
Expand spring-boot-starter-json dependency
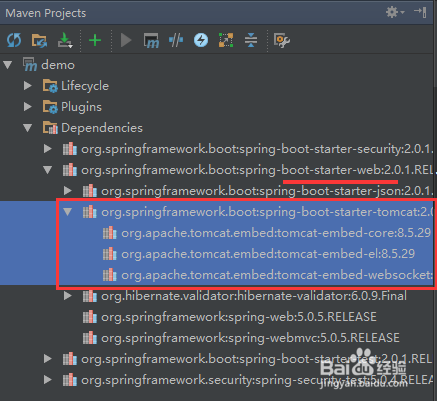[68, 191]
